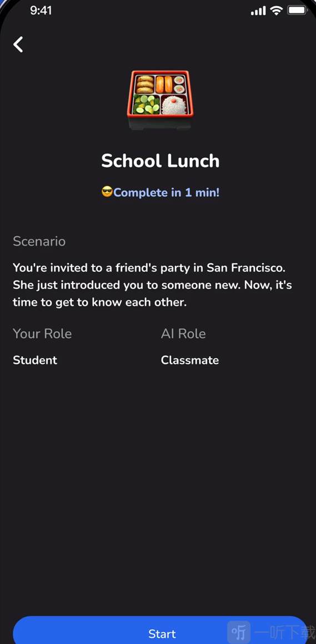Tap the Scenario heading
This screenshot has height=644, width=316.
tap(39, 241)
